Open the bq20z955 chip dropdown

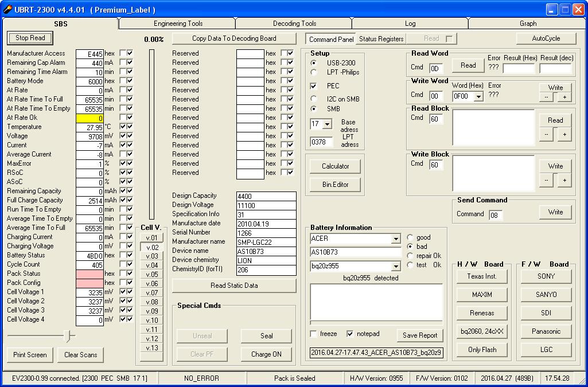coord(396,267)
